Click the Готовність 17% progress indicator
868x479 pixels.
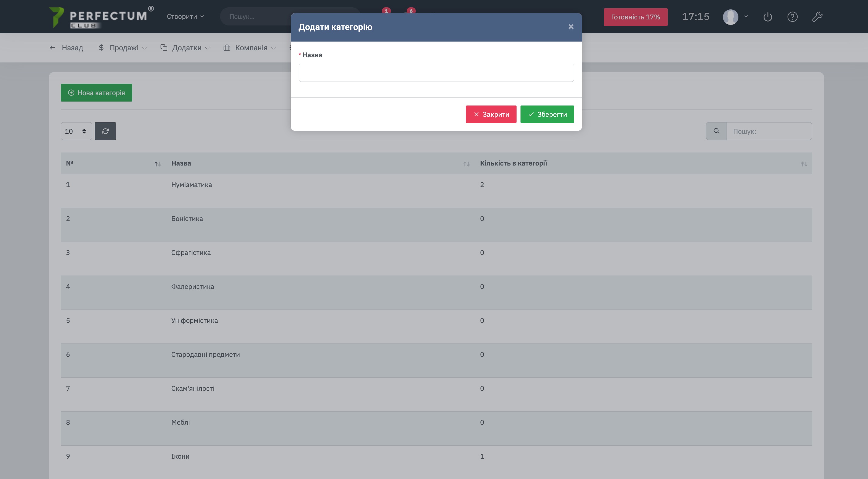point(635,17)
